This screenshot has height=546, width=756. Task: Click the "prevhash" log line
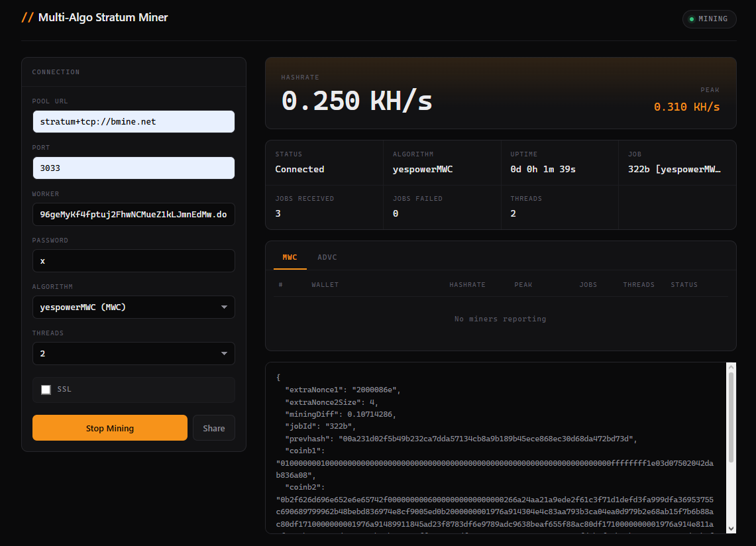pyautogui.click(x=461, y=439)
